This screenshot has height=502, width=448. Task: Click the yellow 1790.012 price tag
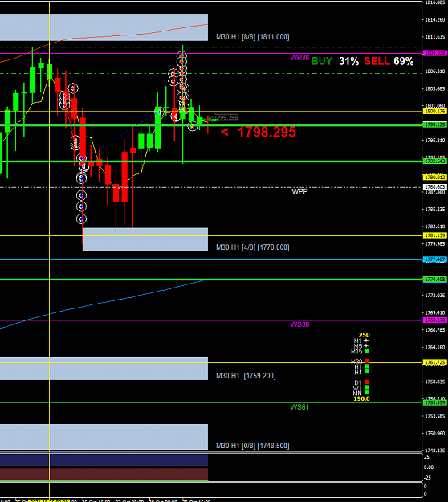434,178
